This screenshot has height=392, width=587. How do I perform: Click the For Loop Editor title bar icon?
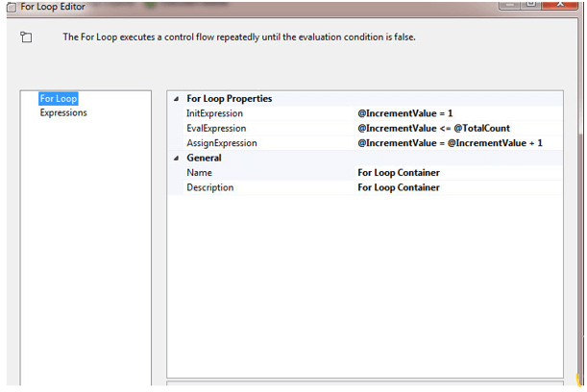(x=11, y=7)
